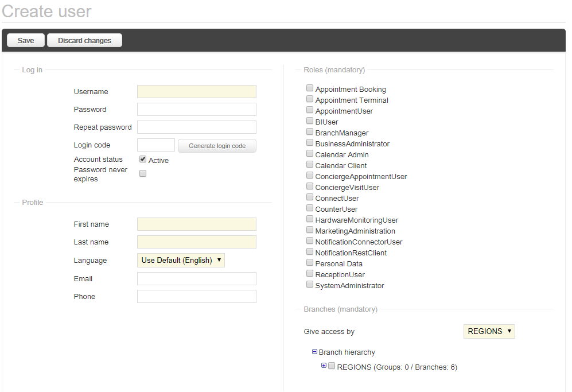Open the Give access by REGIONS dropdown

click(x=489, y=331)
